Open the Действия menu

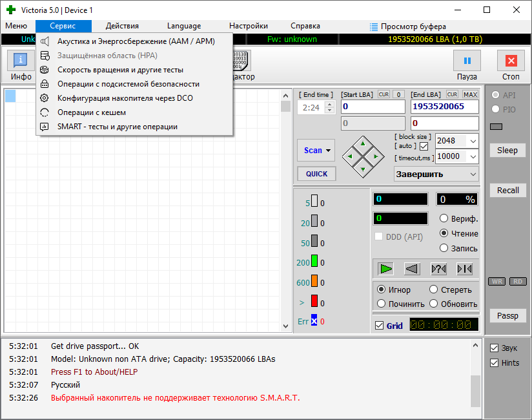pyautogui.click(x=122, y=26)
